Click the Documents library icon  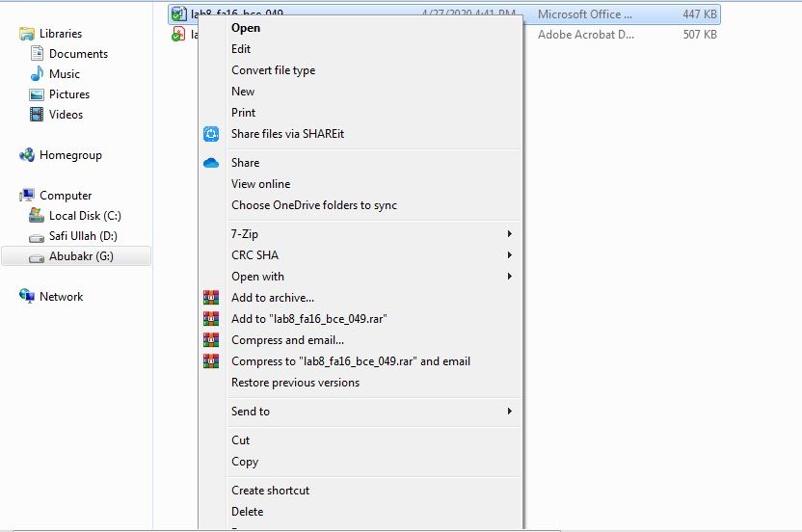tap(37, 53)
